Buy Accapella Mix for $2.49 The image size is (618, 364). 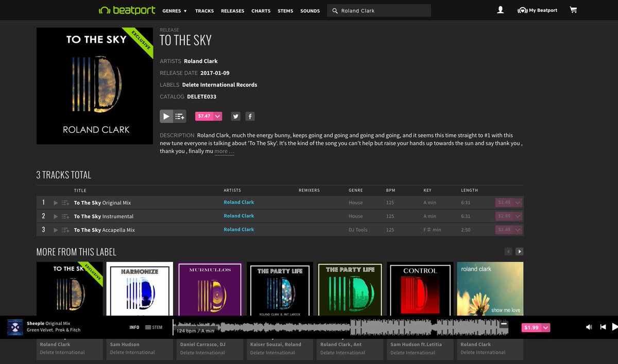[x=504, y=230]
